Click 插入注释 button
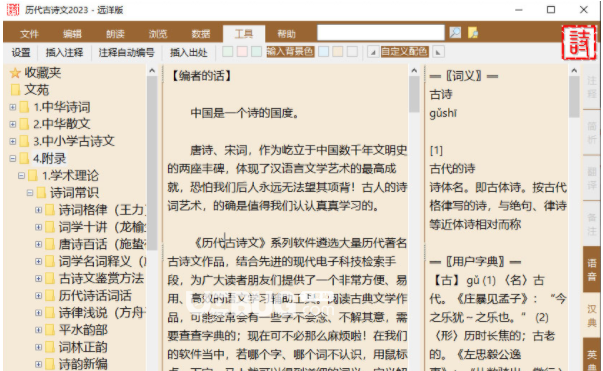This screenshot has height=371, width=603. point(64,52)
